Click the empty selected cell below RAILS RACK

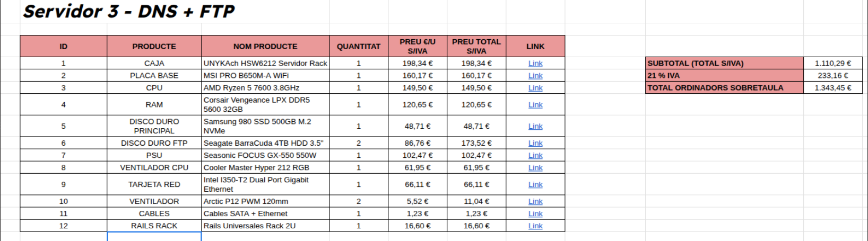click(154, 237)
